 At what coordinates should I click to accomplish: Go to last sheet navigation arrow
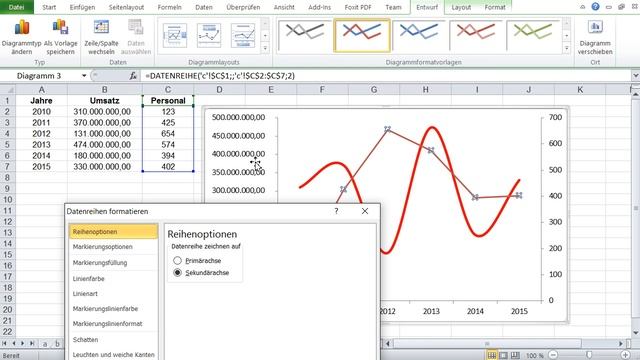tap(32, 344)
